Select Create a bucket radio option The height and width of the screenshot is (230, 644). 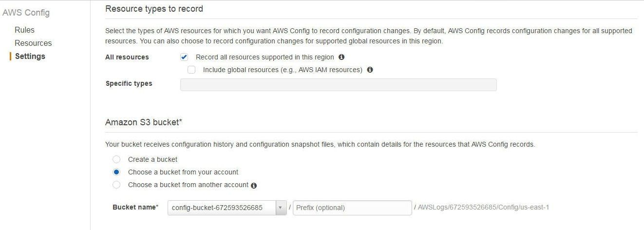tap(116, 159)
